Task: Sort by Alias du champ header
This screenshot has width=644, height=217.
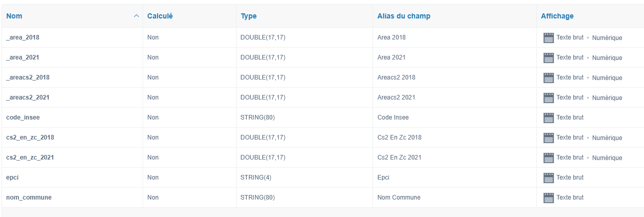Action: point(404,16)
